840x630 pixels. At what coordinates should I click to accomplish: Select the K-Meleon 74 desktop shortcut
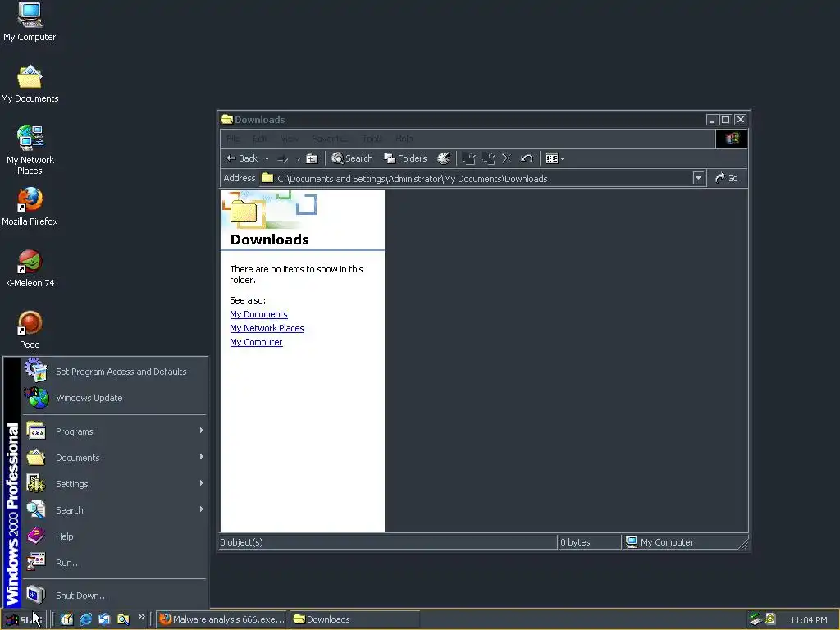tap(30, 268)
